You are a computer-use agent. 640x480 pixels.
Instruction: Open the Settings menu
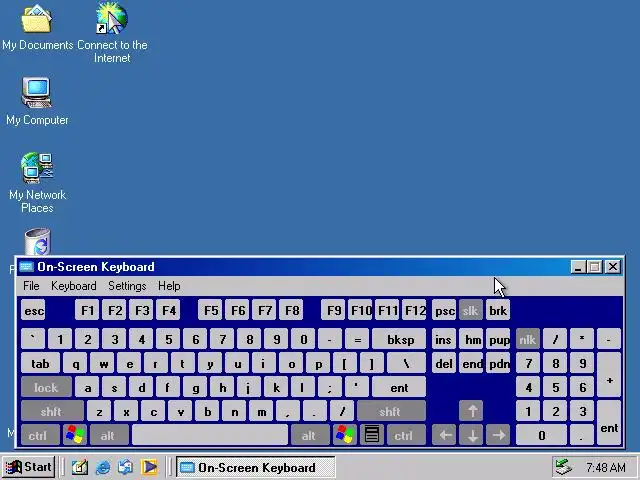(127, 286)
